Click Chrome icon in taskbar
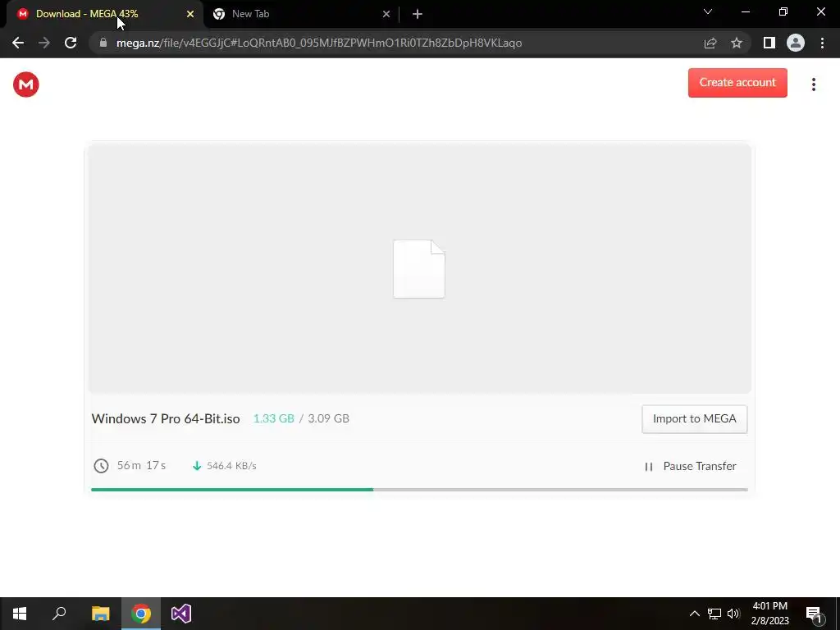Image resolution: width=840 pixels, height=630 pixels. click(x=141, y=614)
